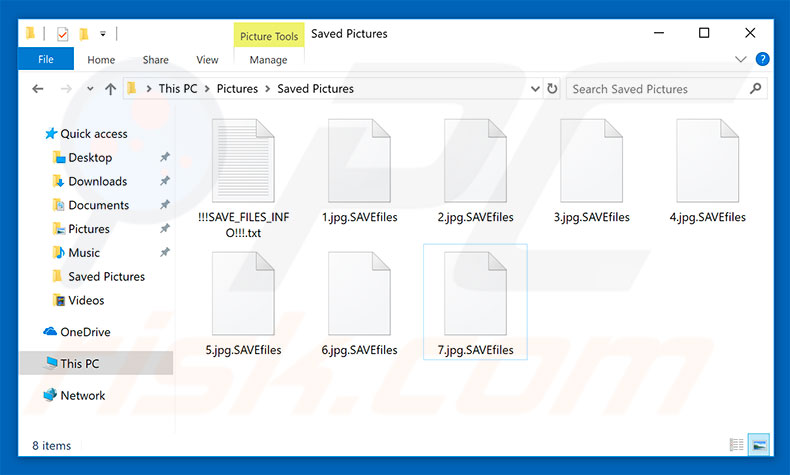790x475 pixels.
Task: Switch to large icons view
Action: 759,444
